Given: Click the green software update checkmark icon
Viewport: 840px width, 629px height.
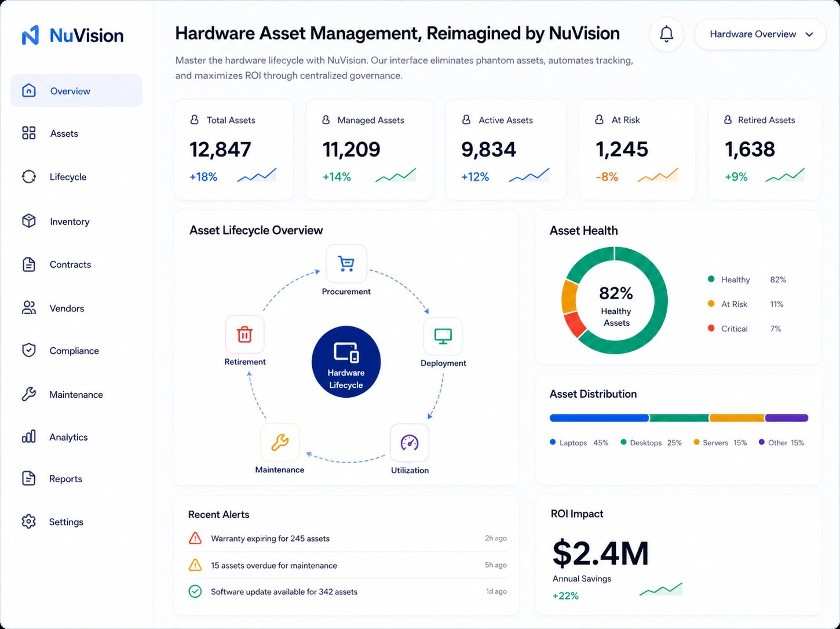Looking at the screenshot, I should [195, 591].
